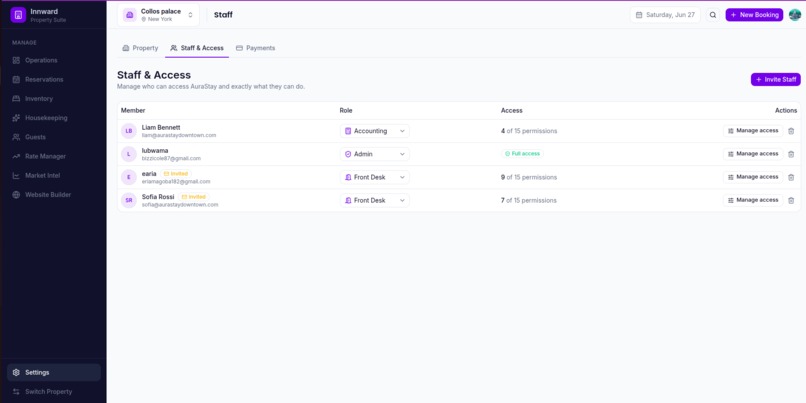The image size is (806, 403).
Task: Open Sofia Rossi's Front Desk role dropdown
Action: [375, 200]
